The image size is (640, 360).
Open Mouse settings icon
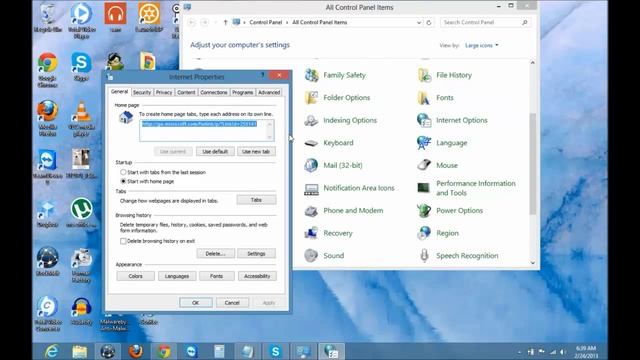[424, 165]
